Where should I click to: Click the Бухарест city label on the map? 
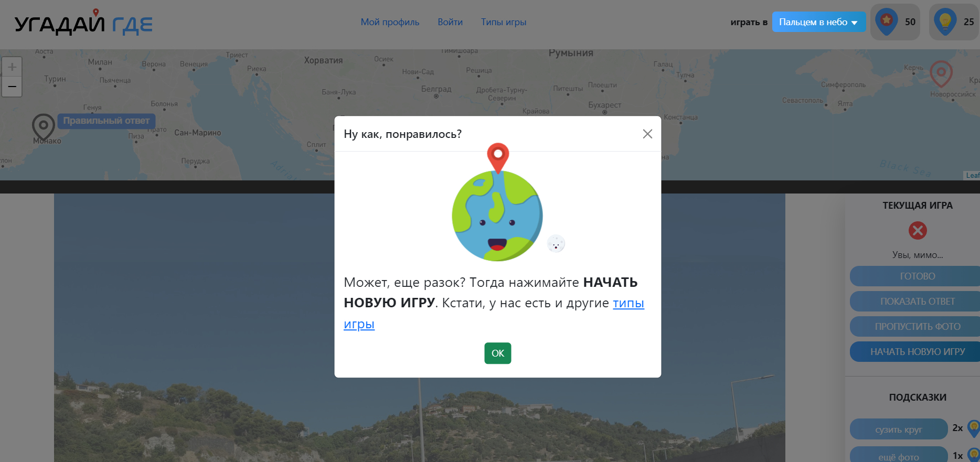pyautogui.click(x=604, y=105)
